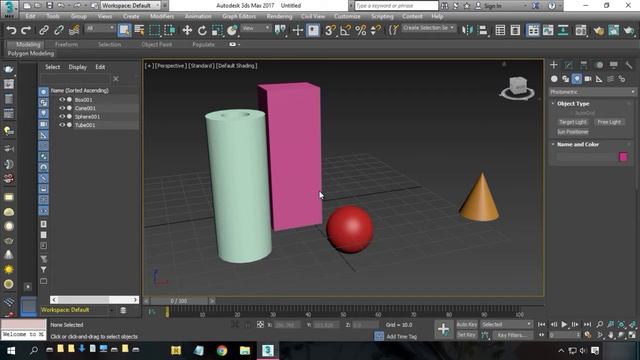Open the Customize menu
The image size is (640, 360).
347,17
